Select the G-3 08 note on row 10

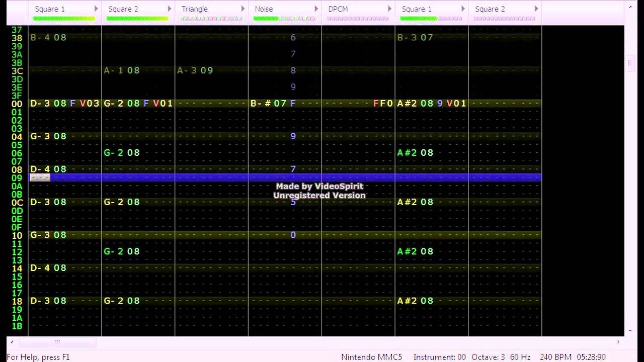48,235
